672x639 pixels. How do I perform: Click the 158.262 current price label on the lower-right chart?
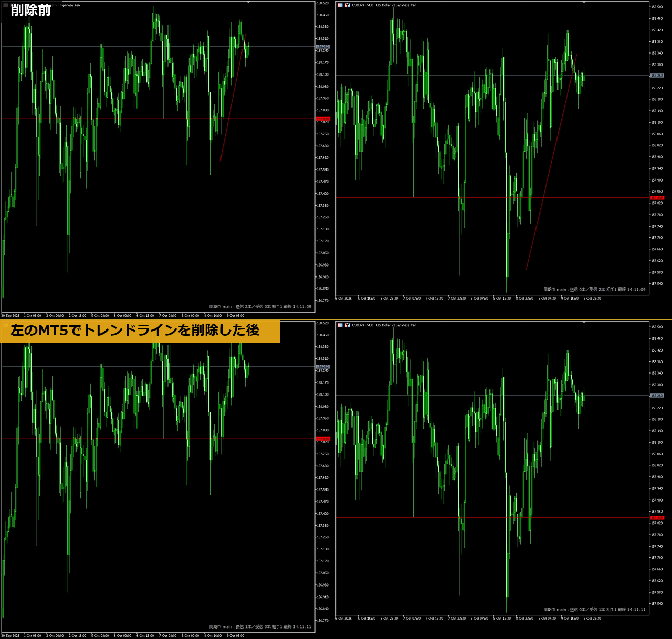(x=657, y=396)
